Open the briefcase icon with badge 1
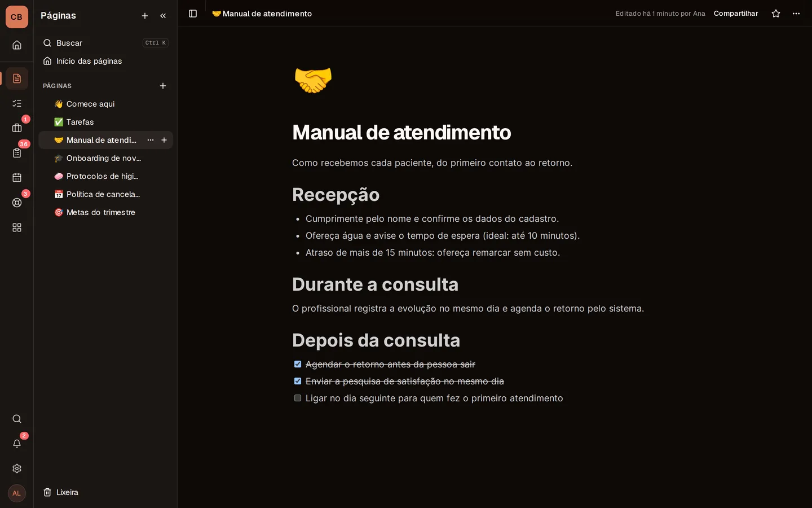 (x=17, y=128)
